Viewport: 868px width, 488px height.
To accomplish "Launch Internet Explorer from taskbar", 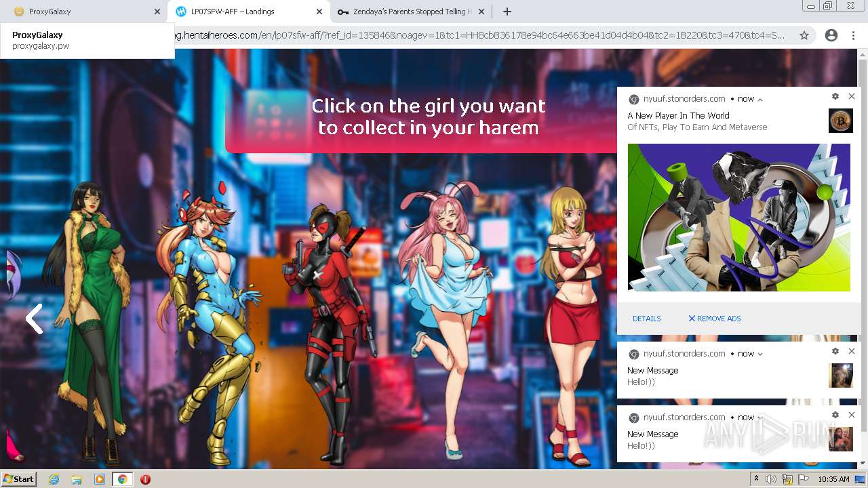I will click(x=54, y=479).
